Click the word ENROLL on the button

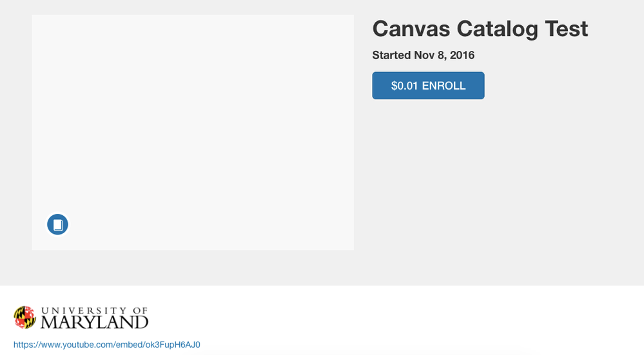[444, 86]
